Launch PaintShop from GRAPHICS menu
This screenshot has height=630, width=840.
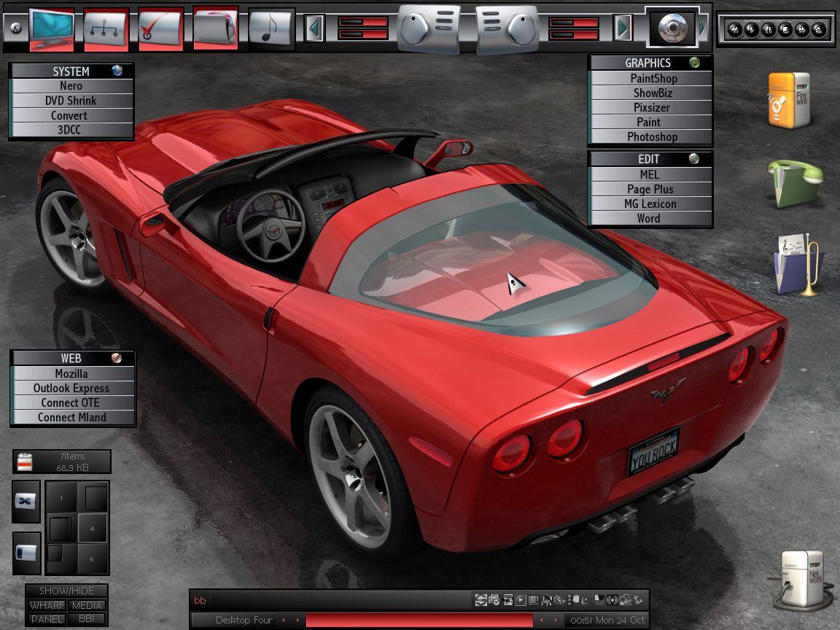click(x=651, y=78)
